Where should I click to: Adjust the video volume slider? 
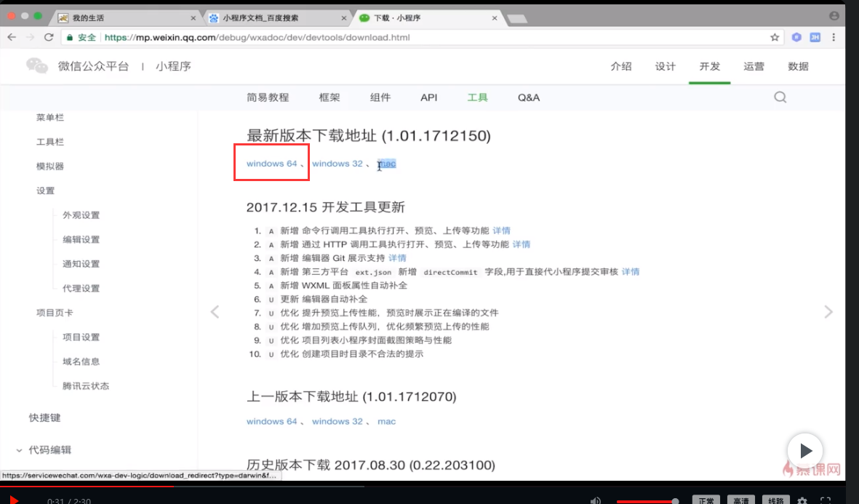tap(647, 501)
